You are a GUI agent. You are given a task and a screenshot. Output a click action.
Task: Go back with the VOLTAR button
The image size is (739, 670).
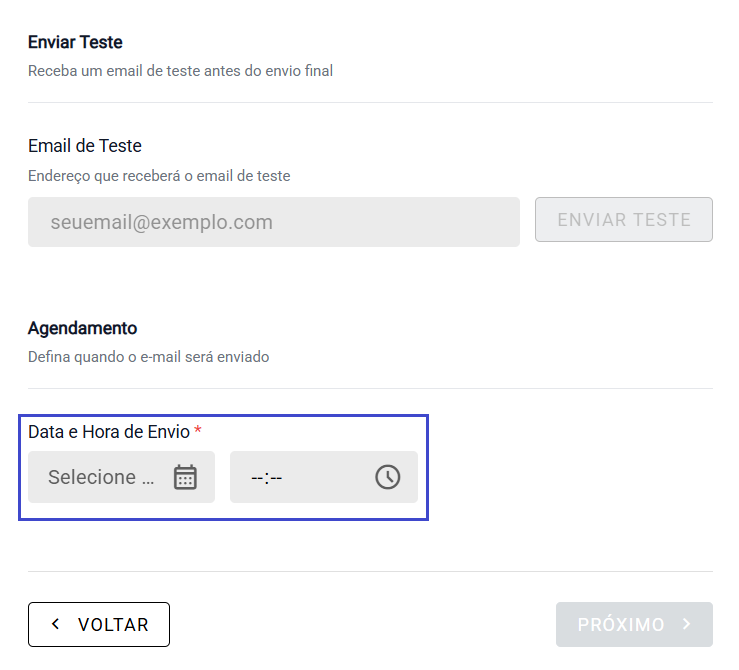[x=99, y=624]
